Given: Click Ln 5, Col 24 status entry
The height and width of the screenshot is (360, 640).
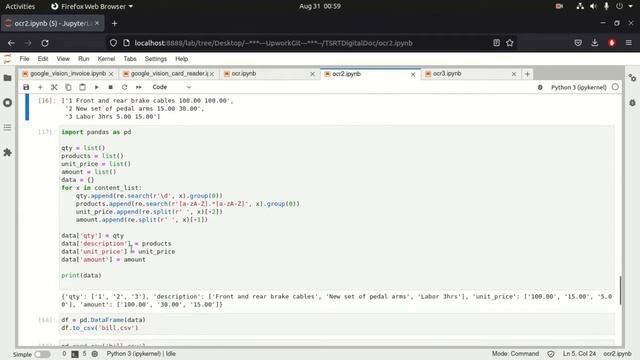Looking at the screenshot, I should [579, 354].
